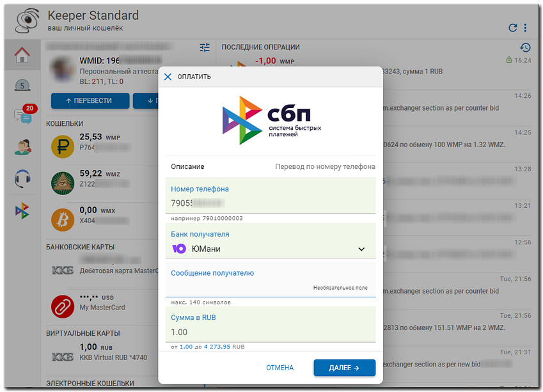Open the contacts icon in sidebar
Image resolution: width=543 pixels, height=392 pixels.
click(x=22, y=147)
